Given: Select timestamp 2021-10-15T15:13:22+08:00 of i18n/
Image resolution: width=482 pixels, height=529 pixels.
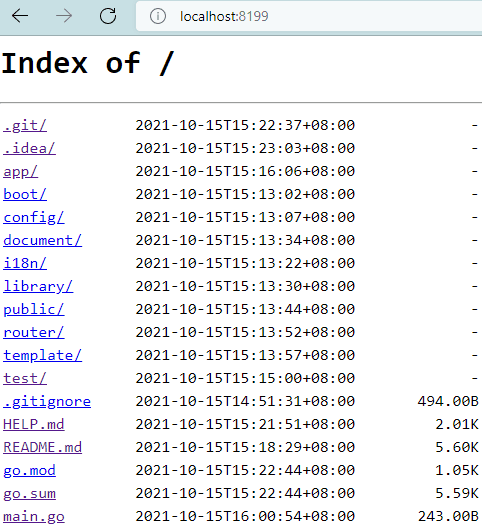Looking at the screenshot, I should [x=245, y=263].
